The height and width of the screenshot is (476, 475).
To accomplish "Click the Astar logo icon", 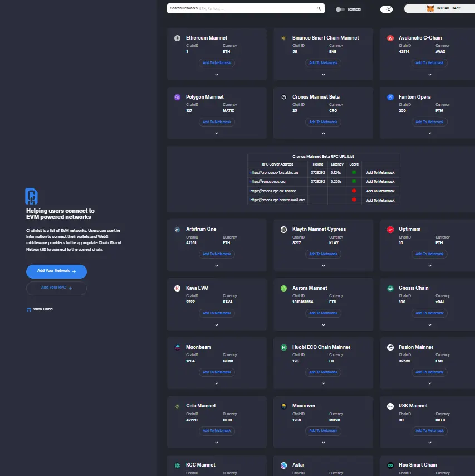I will 283,465.
